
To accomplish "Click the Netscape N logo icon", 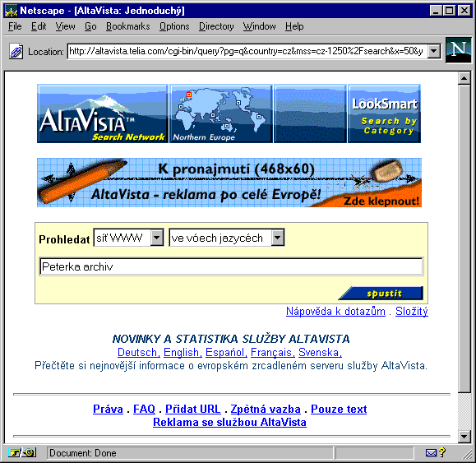I will [x=458, y=50].
